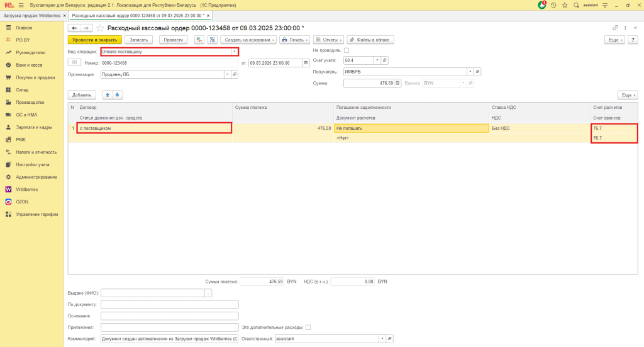Open calculator icon in Сумма field
The image size is (644, 347).
click(398, 83)
